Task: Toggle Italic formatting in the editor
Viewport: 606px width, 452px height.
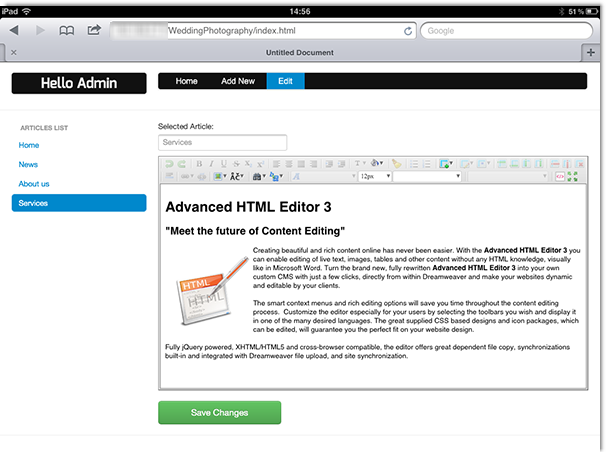Action: [211, 164]
